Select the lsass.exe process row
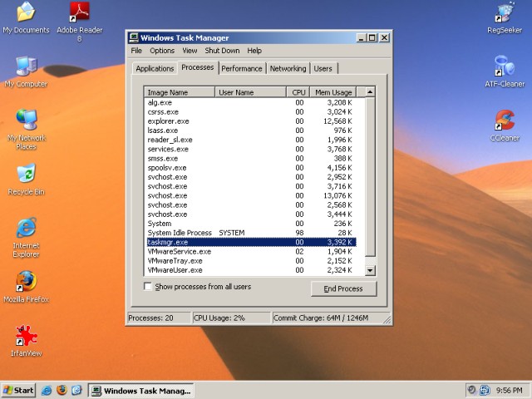The width and height of the screenshot is (532, 399). coord(250,131)
